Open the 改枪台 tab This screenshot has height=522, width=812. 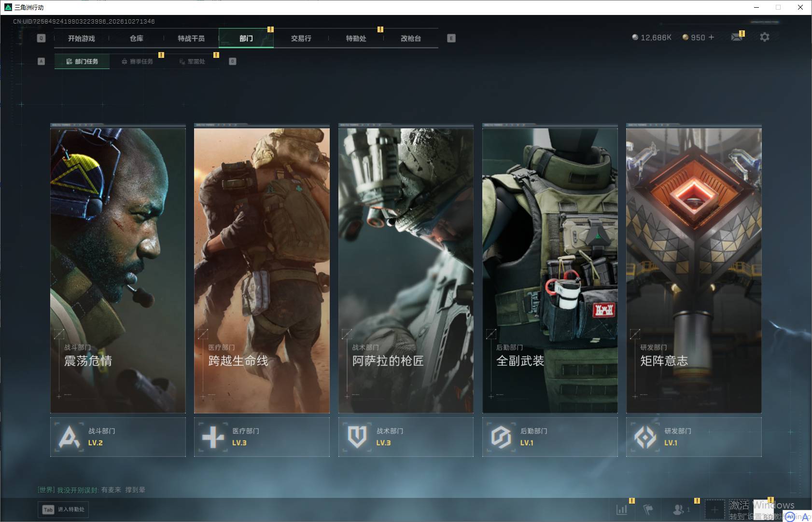point(411,38)
